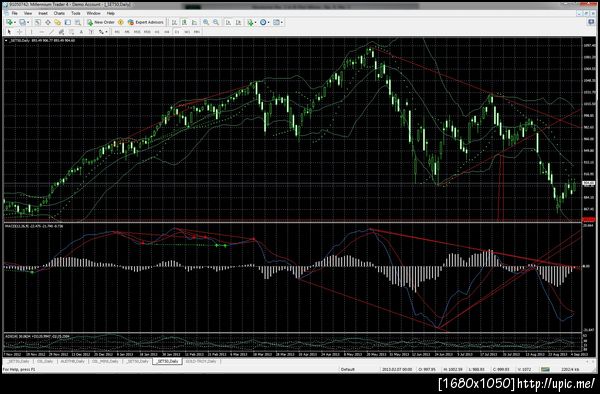This screenshot has height=394, width=600.
Task: Switch timeframe to M30
Action: tap(147, 32)
